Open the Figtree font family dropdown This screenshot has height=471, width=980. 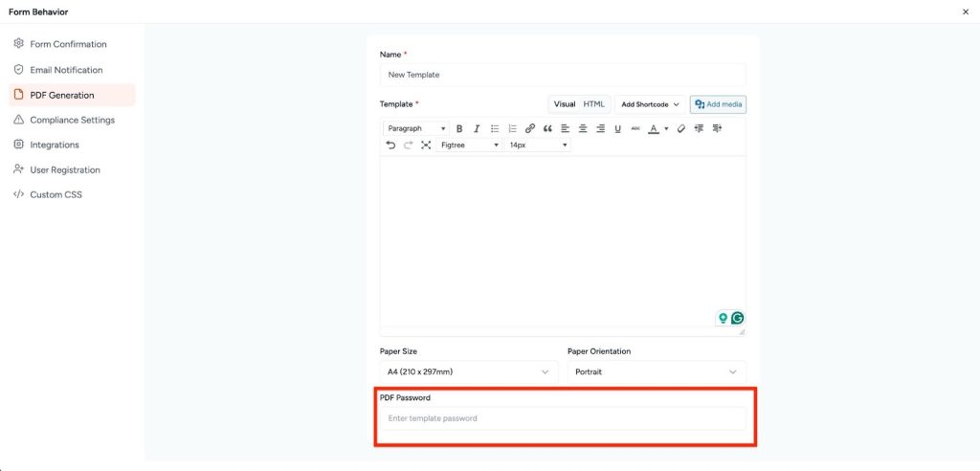pyautogui.click(x=469, y=146)
